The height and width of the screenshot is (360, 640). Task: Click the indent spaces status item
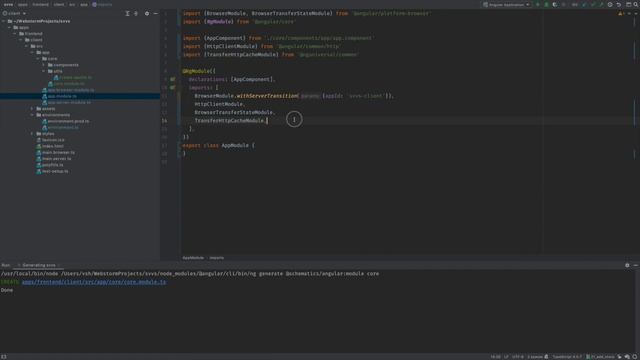535,357
